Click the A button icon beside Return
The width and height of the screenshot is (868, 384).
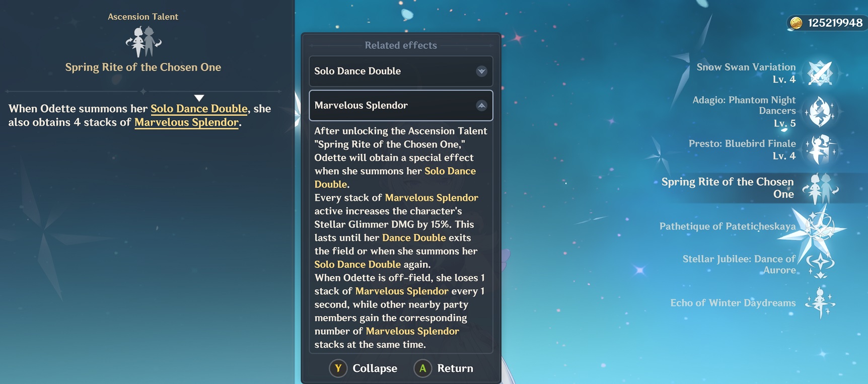pos(423,368)
